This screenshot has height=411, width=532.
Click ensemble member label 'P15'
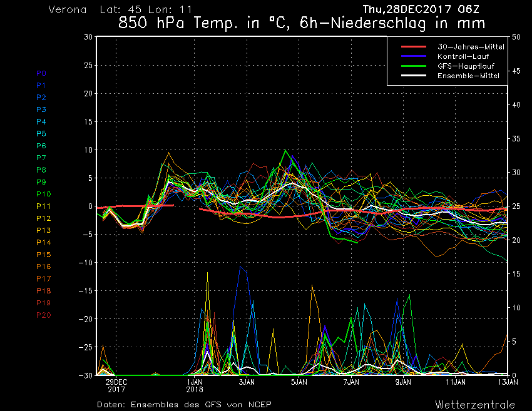point(44,255)
